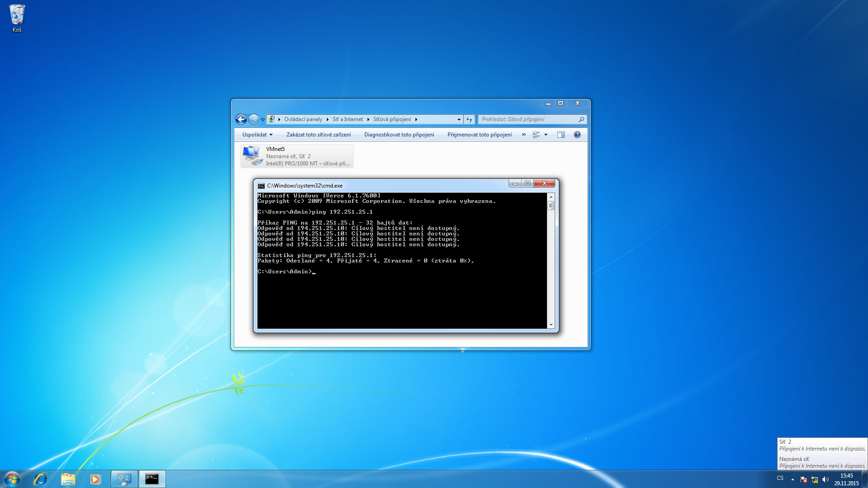This screenshot has height=488, width=868.
Task: Select the Síť a Internet breadcrumb
Action: 347,119
